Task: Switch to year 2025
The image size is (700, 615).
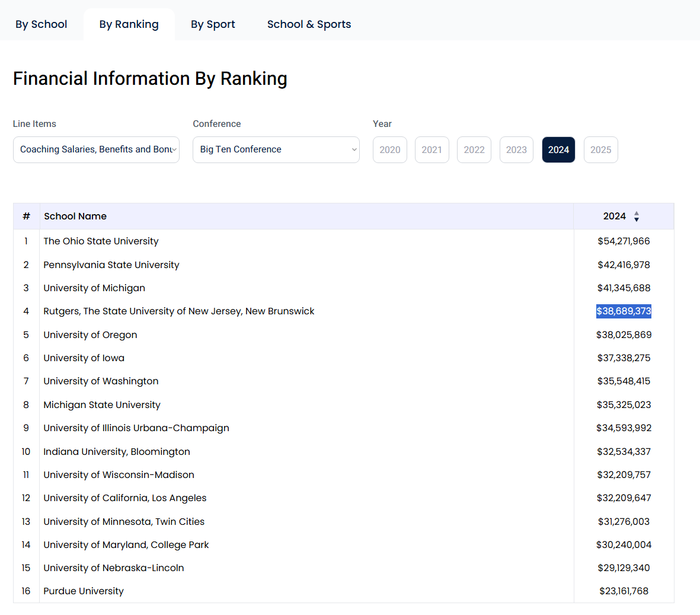Action: point(600,149)
